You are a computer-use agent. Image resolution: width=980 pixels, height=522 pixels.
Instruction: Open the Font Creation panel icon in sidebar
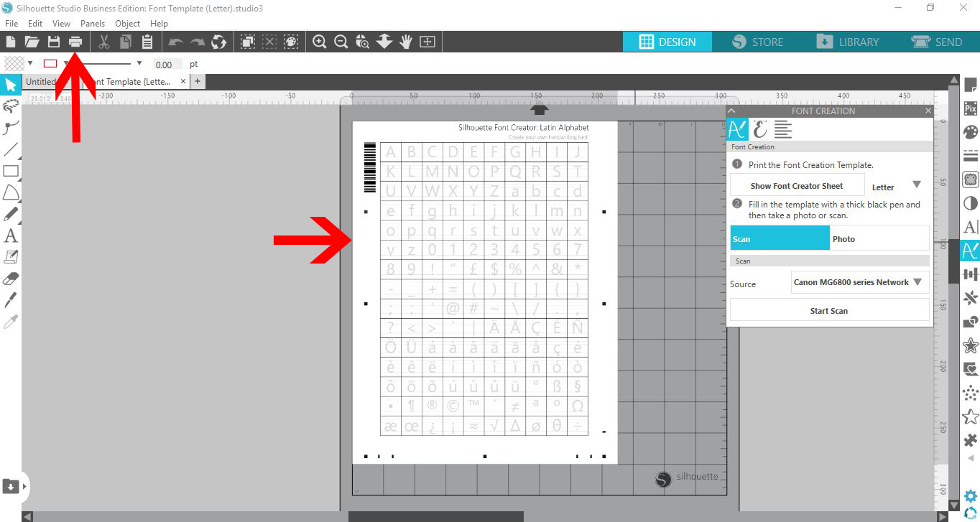pyautogui.click(x=970, y=251)
